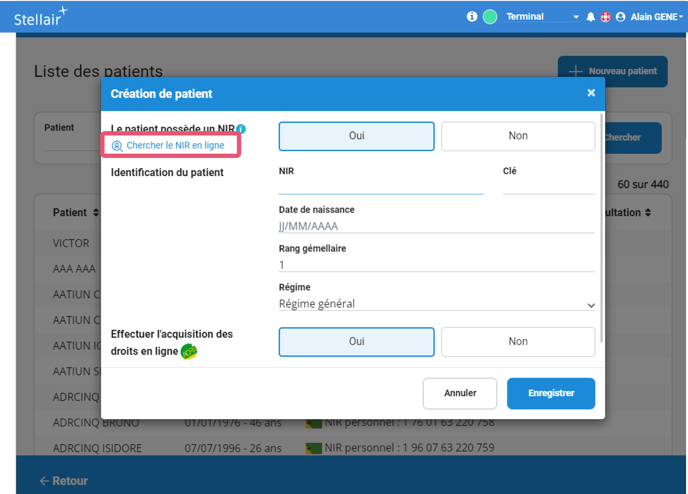Click the green online rights acquisition icon
The width and height of the screenshot is (688, 494).
[x=188, y=350]
